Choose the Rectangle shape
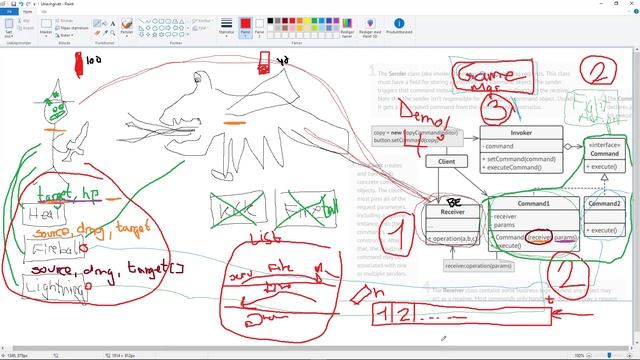640x360 pixels. [x=161, y=21]
